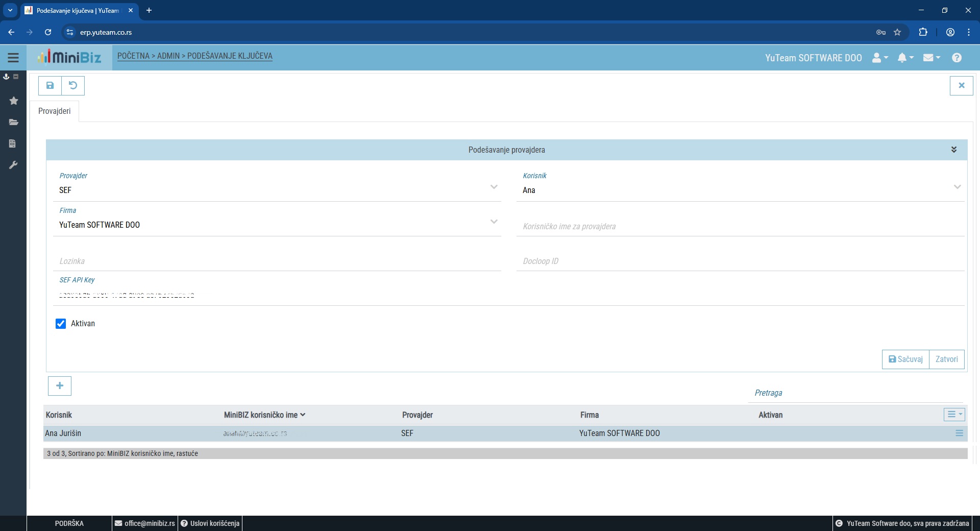Click browser back arrow

(11, 32)
